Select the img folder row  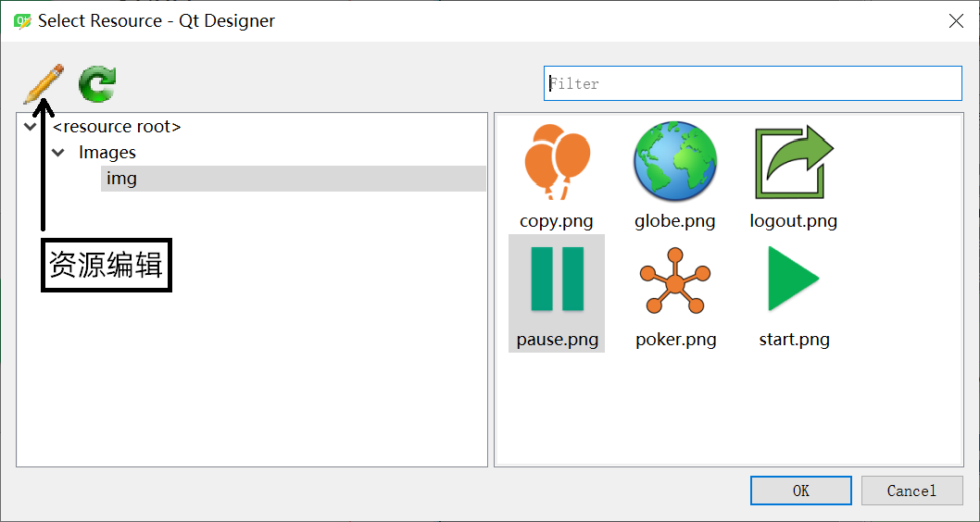(293, 179)
